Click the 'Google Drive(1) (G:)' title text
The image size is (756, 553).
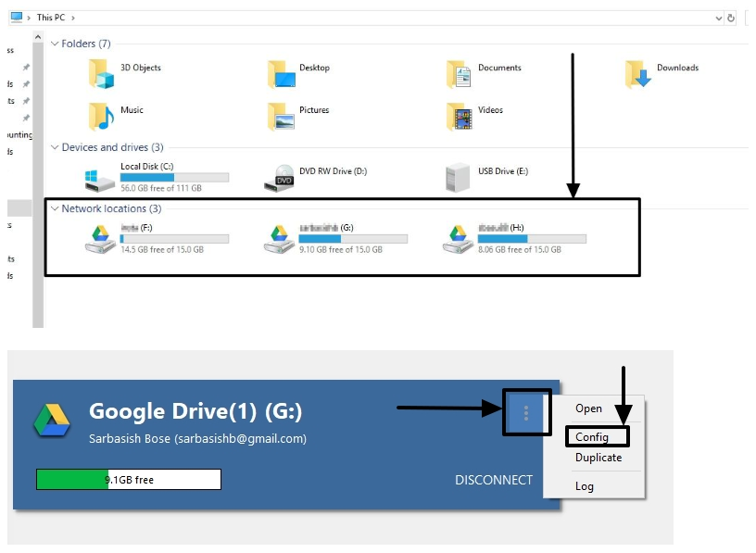[x=195, y=411]
